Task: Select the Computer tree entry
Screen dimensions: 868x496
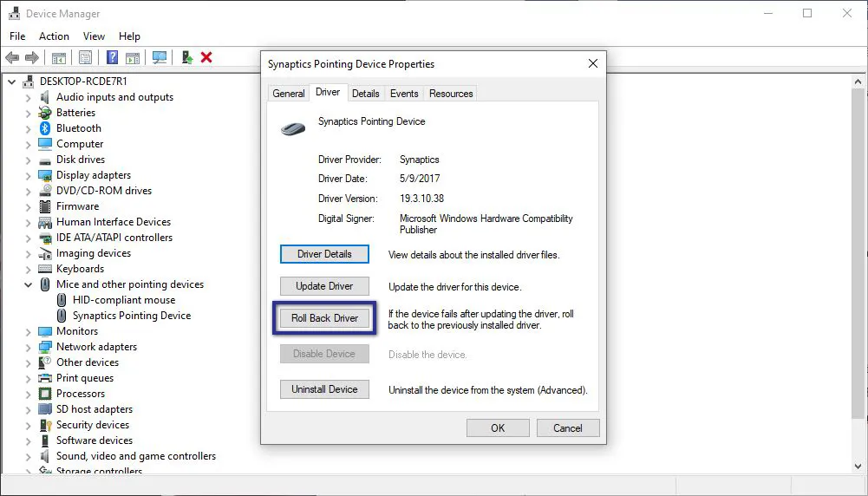Action: (80, 144)
